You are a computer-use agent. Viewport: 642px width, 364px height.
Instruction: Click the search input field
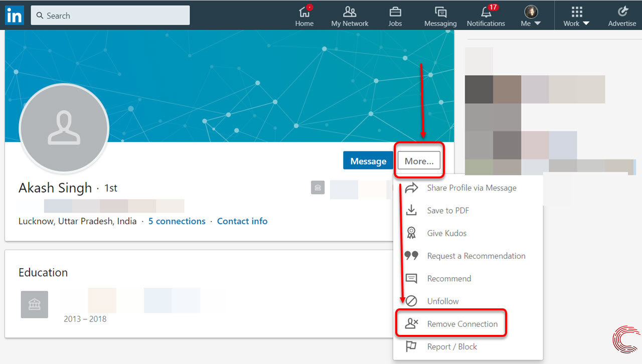tap(110, 15)
